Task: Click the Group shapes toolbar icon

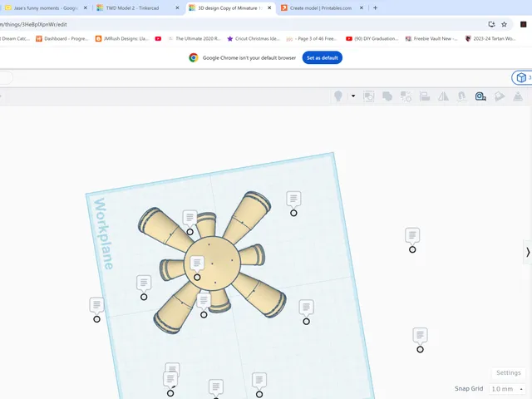Action: [x=368, y=96]
